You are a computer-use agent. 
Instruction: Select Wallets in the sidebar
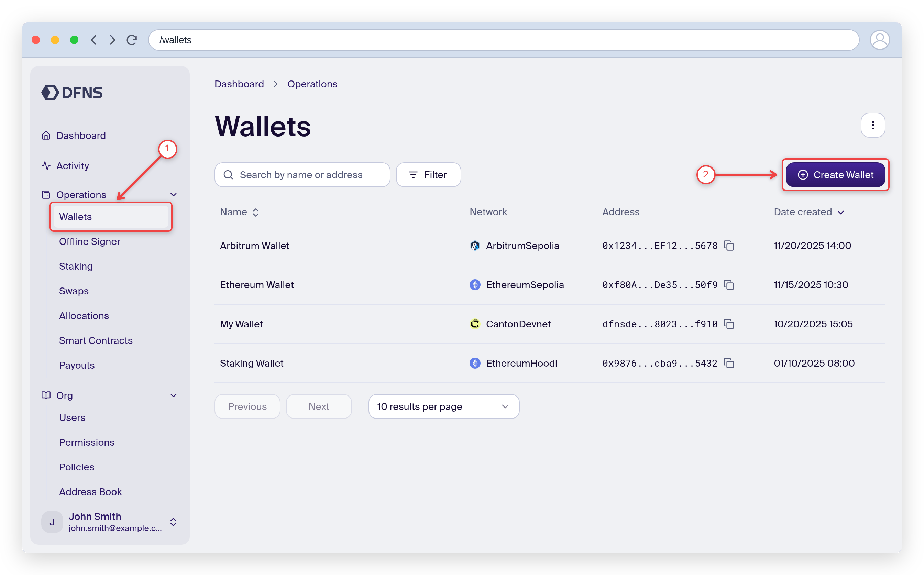(111, 217)
